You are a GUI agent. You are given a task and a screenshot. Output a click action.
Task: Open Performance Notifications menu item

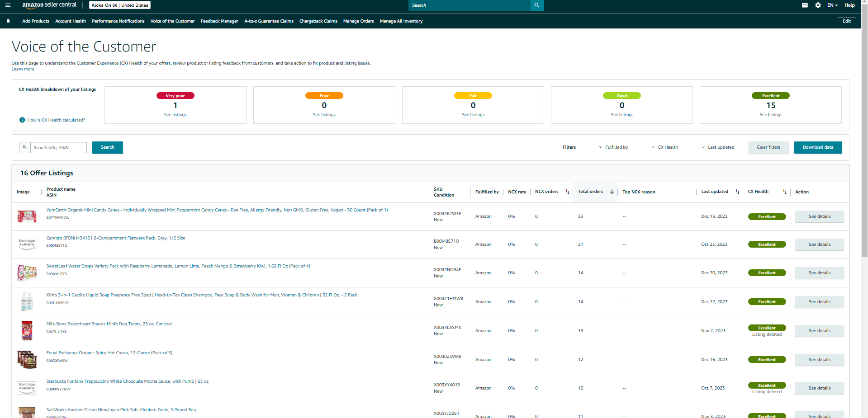[118, 21]
